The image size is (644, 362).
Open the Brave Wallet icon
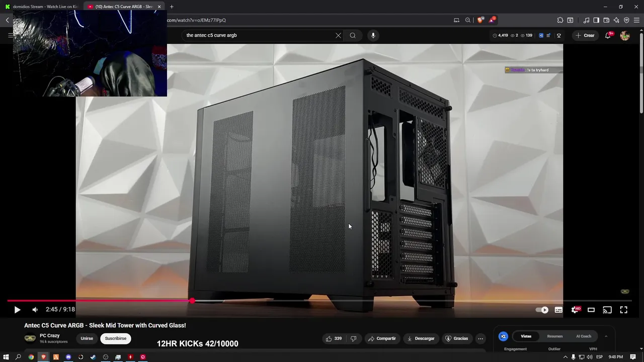coord(606,20)
